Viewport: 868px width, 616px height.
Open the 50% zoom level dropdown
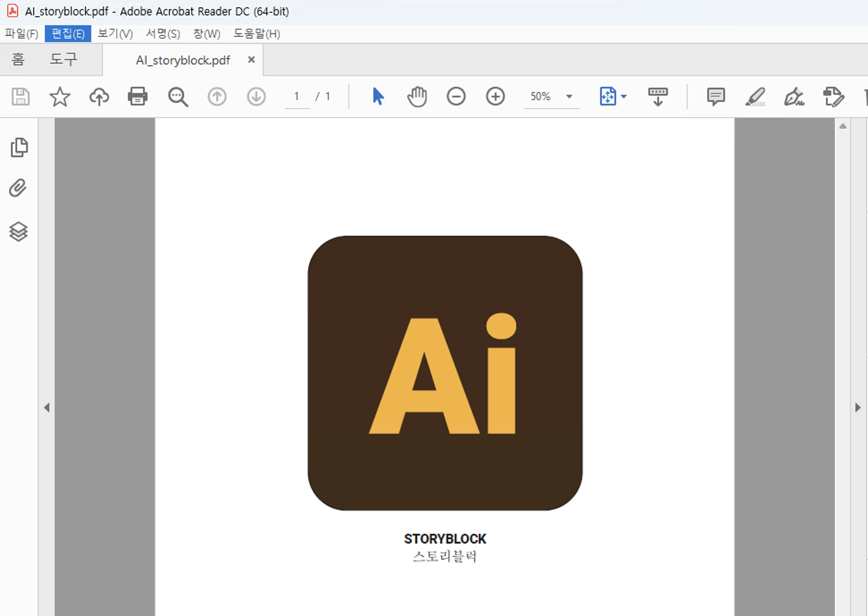point(569,96)
